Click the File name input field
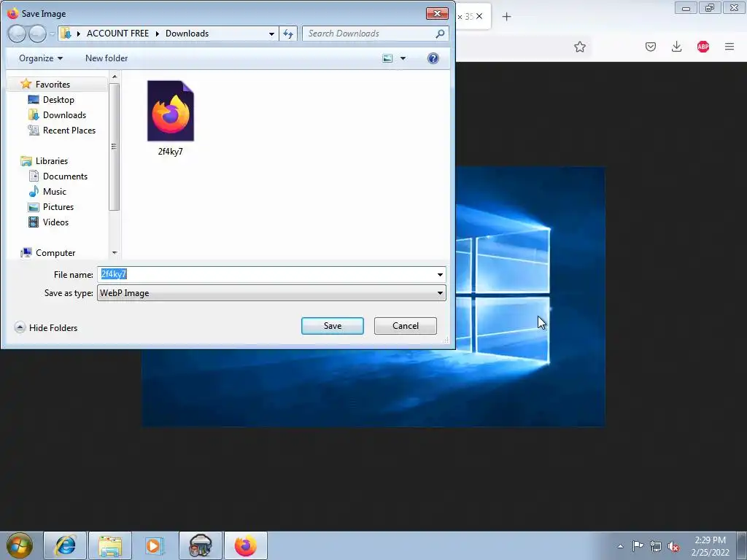This screenshot has width=747, height=560. coord(266,274)
